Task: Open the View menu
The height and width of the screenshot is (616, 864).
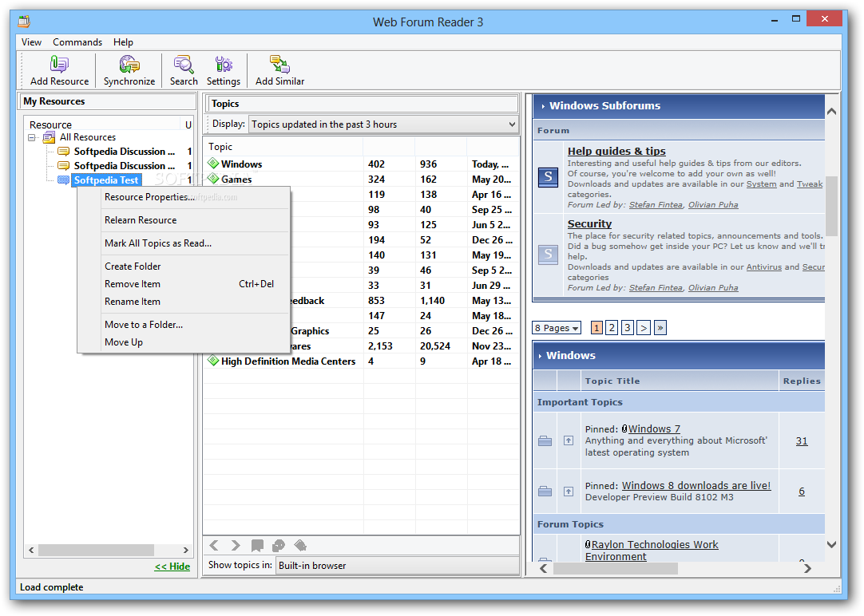Action: pos(31,42)
